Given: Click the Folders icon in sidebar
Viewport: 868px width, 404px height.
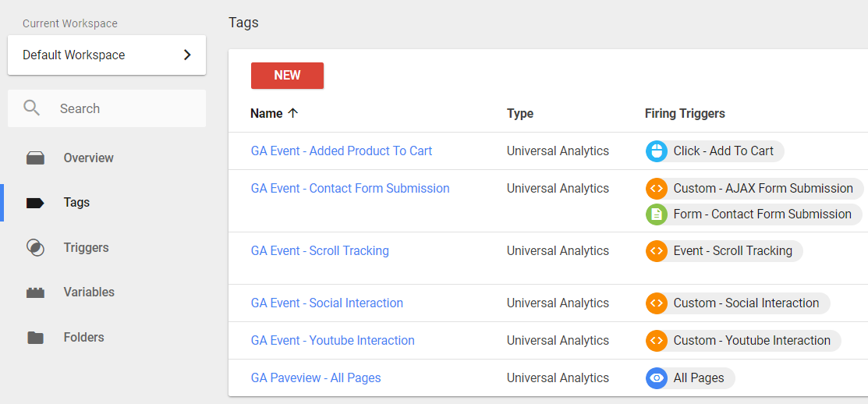Looking at the screenshot, I should click(x=35, y=338).
